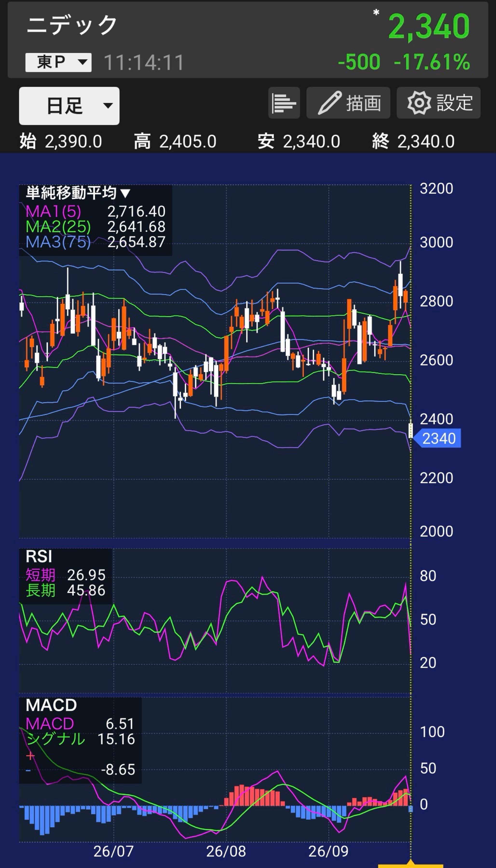Click the low price 安 2,340.0

(299, 141)
